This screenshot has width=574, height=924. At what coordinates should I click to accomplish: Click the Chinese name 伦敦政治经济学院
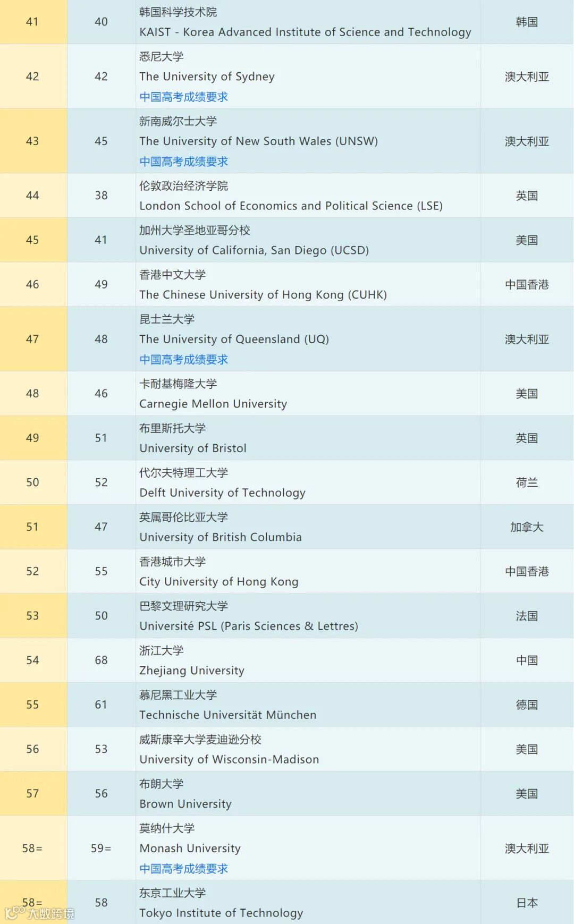[183, 186]
